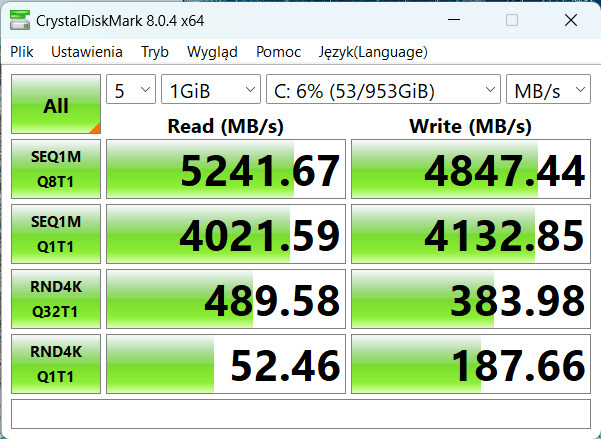Open the Wygląd menu
The image size is (601, 439).
coord(212,53)
